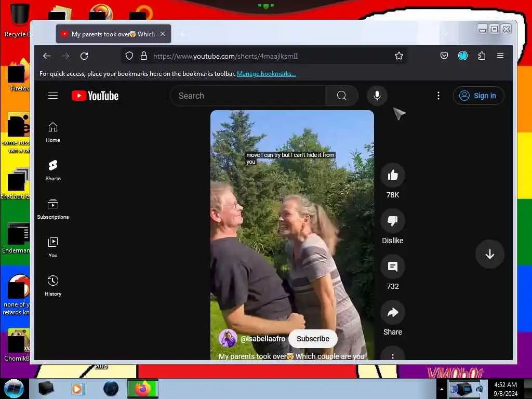Open the Firefox account avatar icon
This screenshot has width=532, height=399.
(463, 56)
